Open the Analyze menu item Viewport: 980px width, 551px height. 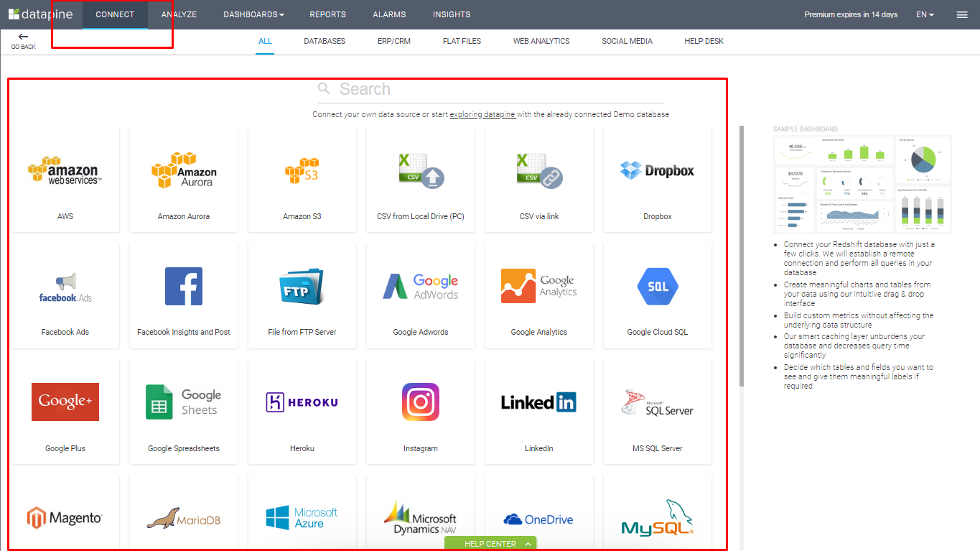click(179, 14)
